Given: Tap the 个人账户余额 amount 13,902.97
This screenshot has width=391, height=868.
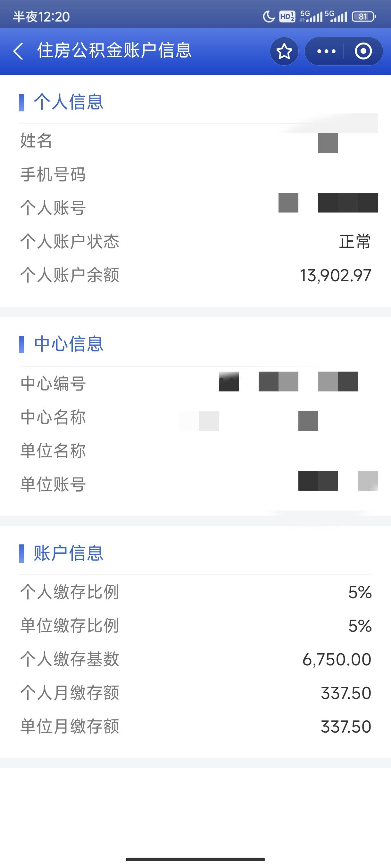Looking at the screenshot, I should click(x=335, y=275).
